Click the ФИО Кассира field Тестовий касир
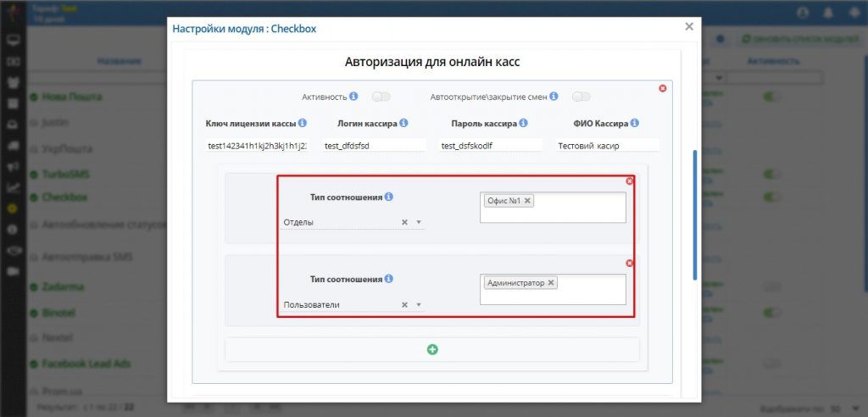The image size is (868, 417). (608, 146)
